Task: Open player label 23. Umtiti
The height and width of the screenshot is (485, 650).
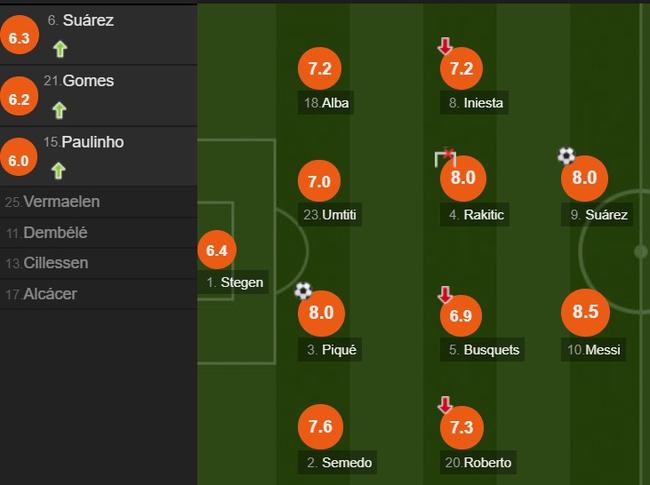Action: point(330,215)
